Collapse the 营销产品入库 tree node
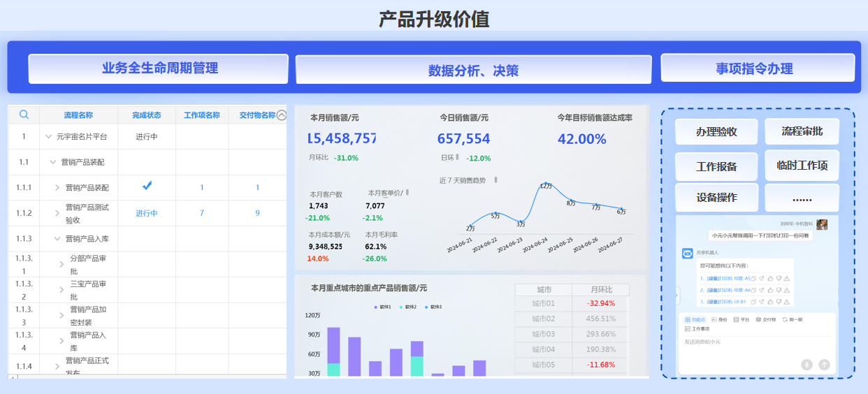868x394 pixels. click(57, 239)
